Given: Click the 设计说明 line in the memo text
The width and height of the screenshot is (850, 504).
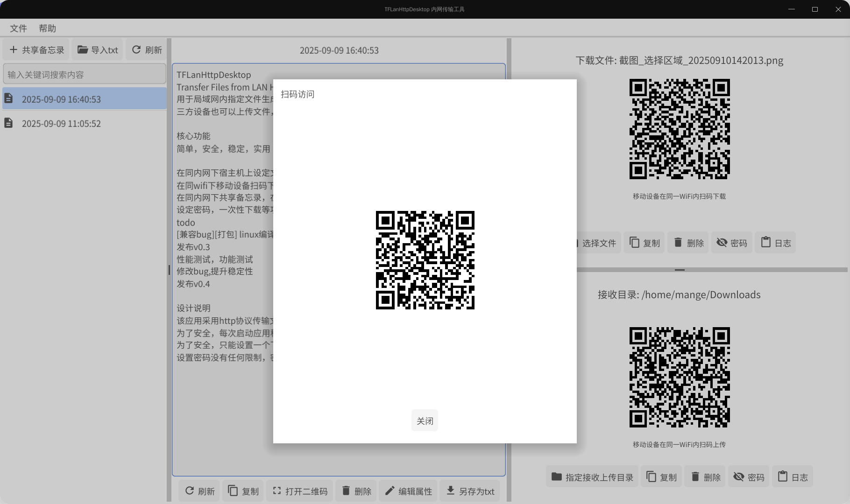Looking at the screenshot, I should pos(193,308).
